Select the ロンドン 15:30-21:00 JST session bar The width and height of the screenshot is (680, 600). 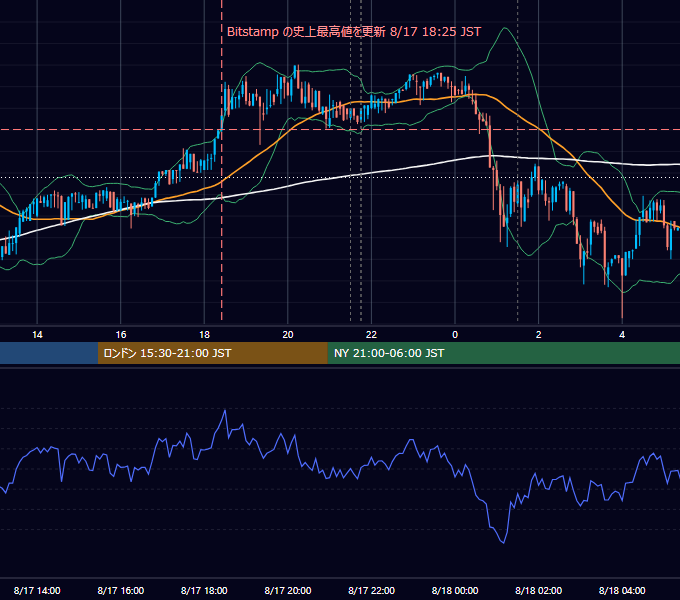(212, 353)
